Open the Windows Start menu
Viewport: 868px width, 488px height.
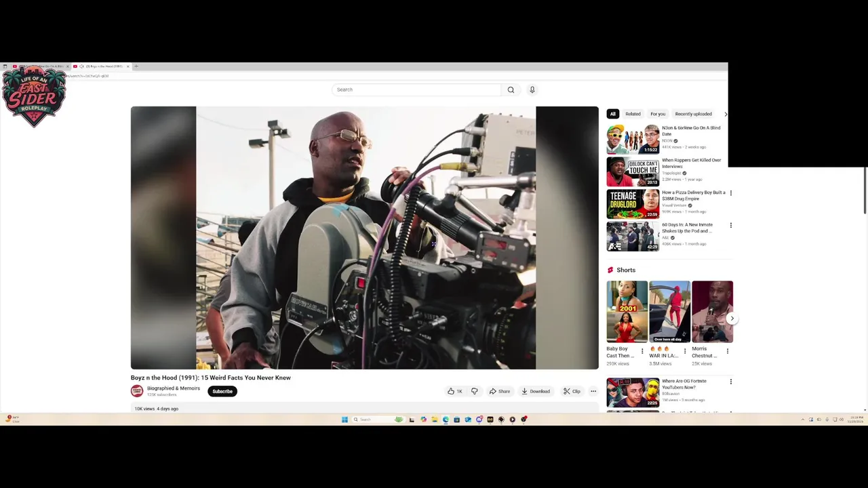(x=344, y=420)
